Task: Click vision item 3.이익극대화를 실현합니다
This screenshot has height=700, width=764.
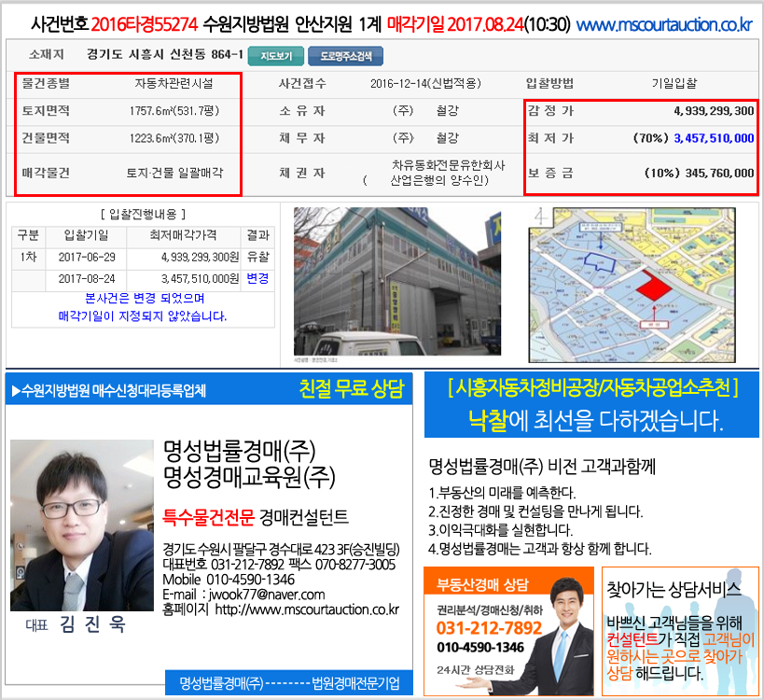Action: (x=500, y=530)
